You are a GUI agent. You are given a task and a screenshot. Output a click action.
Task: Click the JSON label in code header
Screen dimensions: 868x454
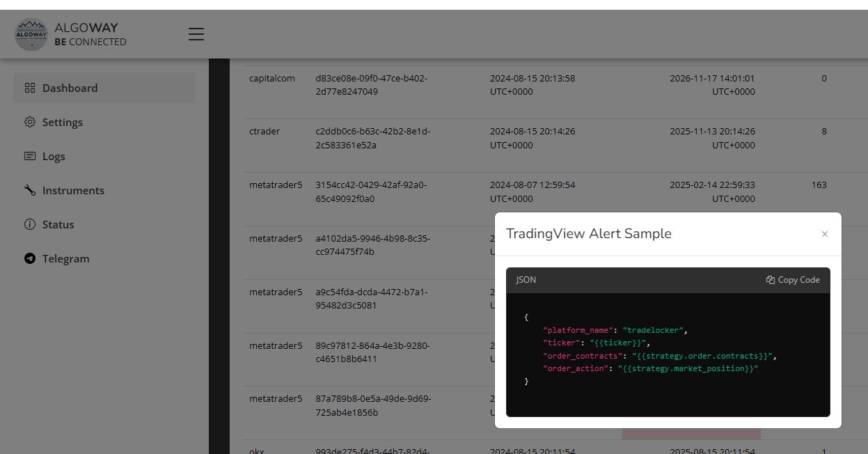pyautogui.click(x=526, y=280)
